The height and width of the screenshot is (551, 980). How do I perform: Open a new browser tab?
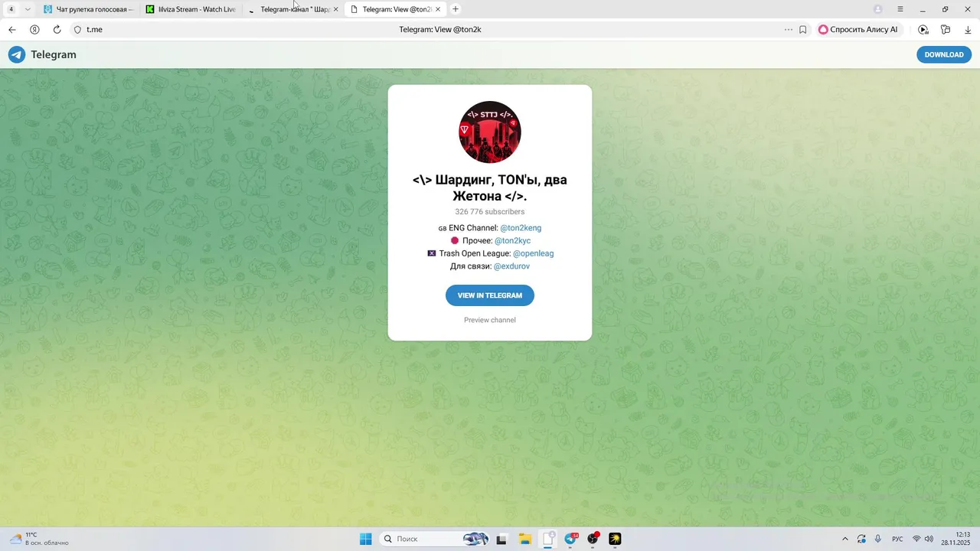point(456,9)
